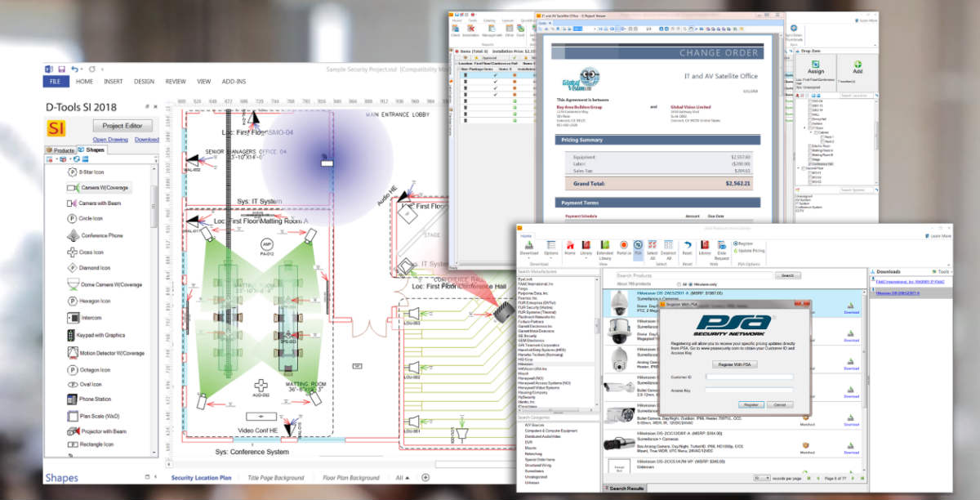980x500 pixels.
Task: Select the Octagon Icon shape
Action: coord(88,370)
